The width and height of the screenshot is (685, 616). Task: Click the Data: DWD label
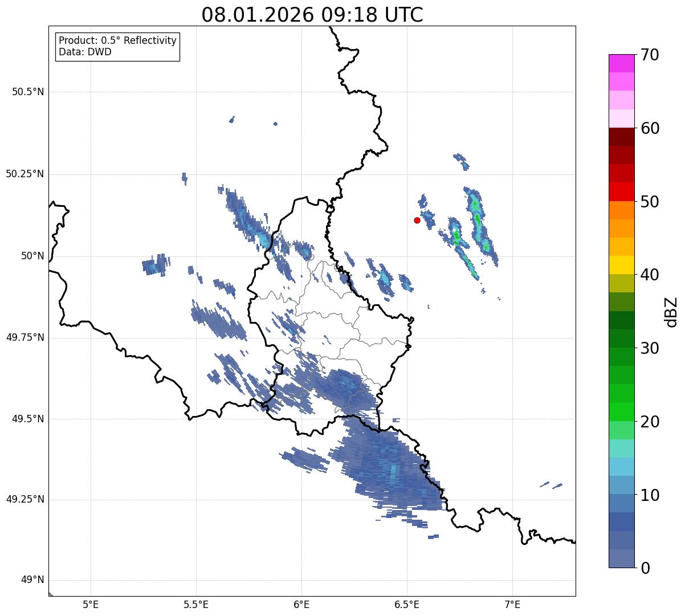coord(85,52)
